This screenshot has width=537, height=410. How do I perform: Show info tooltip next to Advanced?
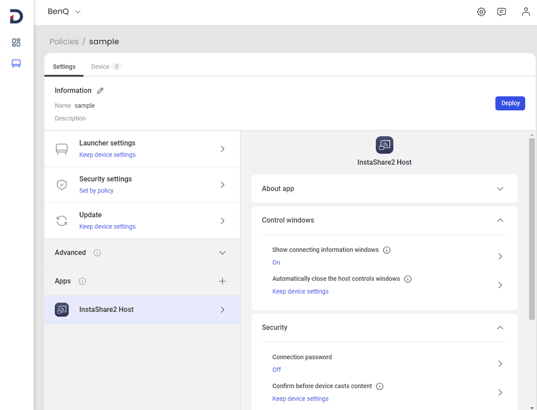coord(97,253)
